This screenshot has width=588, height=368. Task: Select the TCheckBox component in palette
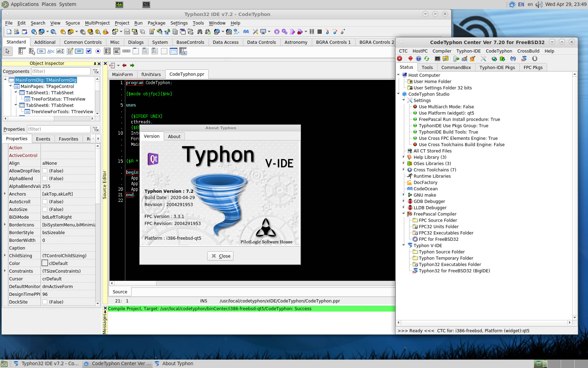(x=89, y=51)
